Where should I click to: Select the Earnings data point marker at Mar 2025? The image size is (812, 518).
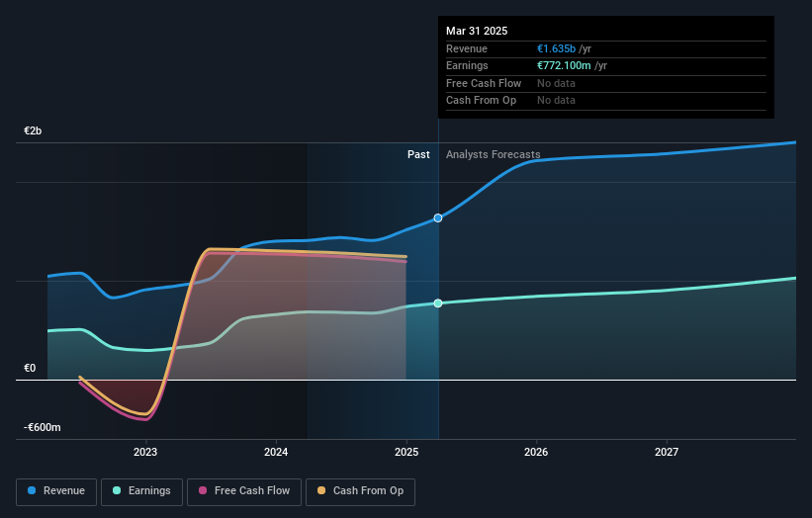pyautogui.click(x=438, y=303)
